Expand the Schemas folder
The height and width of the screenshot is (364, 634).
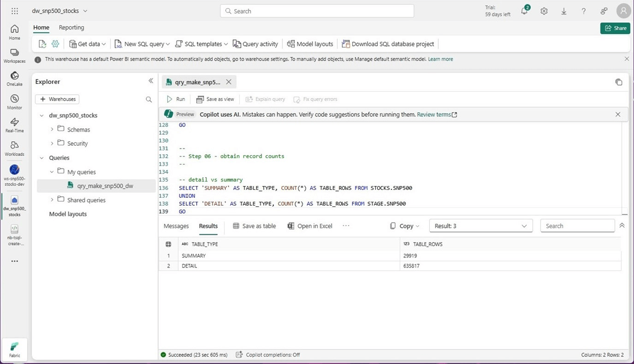(x=52, y=129)
